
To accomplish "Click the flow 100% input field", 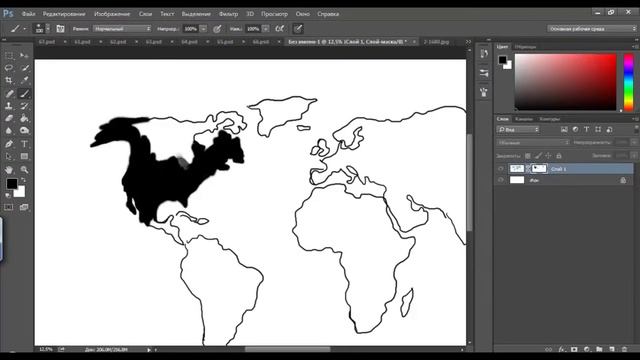I will click(x=253, y=29).
